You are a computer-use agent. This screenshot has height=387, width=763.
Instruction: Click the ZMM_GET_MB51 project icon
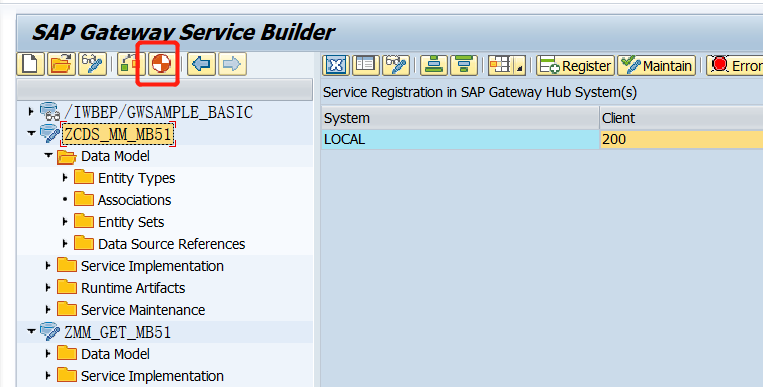point(50,332)
